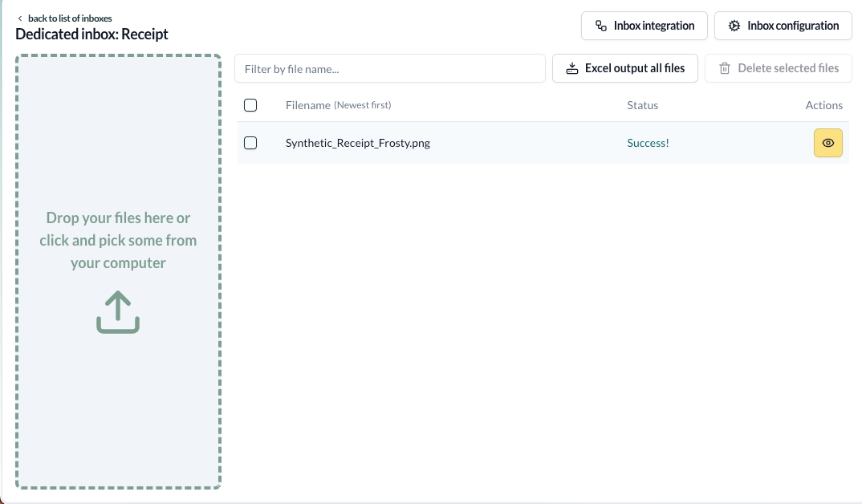
Task: Export all files via Excel output label
Action: [x=634, y=69]
